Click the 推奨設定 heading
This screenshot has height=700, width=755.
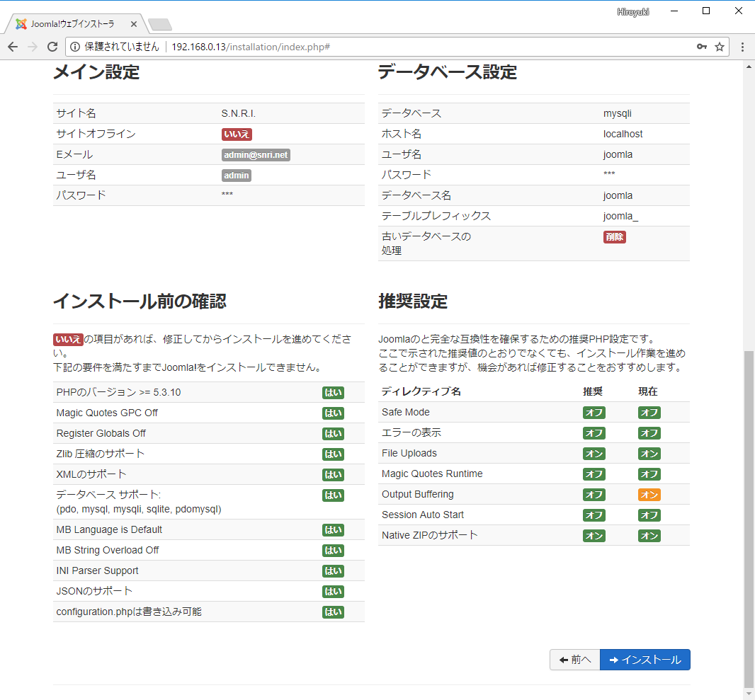[x=413, y=302]
